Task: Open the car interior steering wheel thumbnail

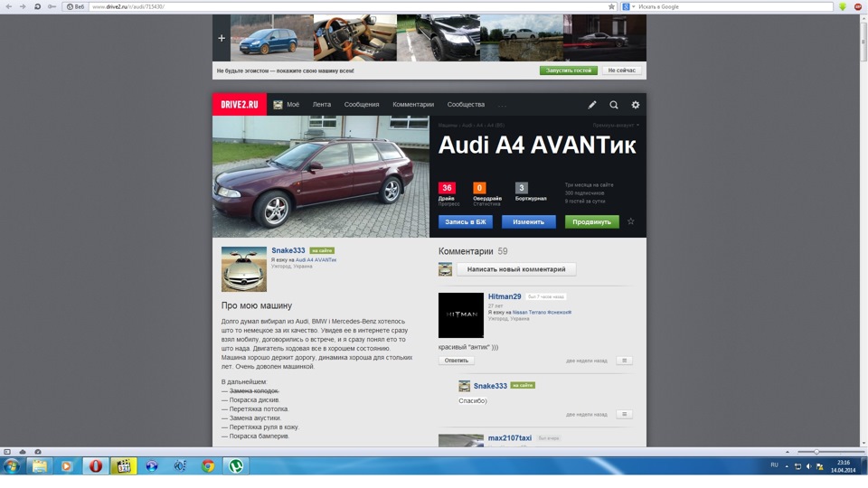Action: pos(354,38)
